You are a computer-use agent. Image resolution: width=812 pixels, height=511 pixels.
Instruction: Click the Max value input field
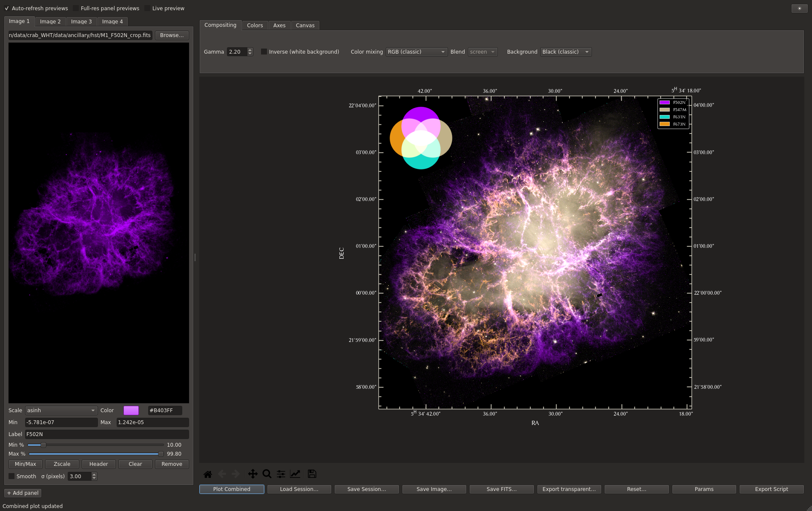pyautogui.click(x=152, y=422)
